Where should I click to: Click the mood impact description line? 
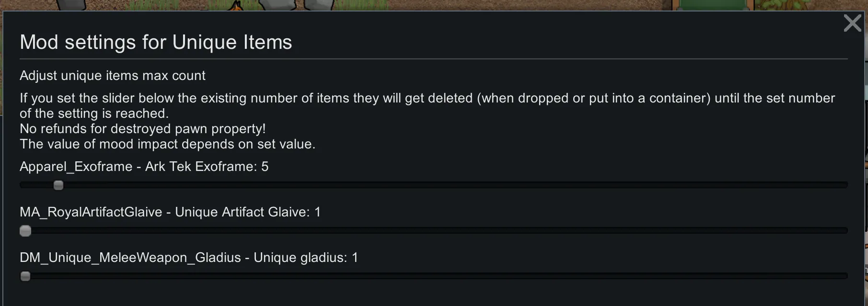(167, 144)
